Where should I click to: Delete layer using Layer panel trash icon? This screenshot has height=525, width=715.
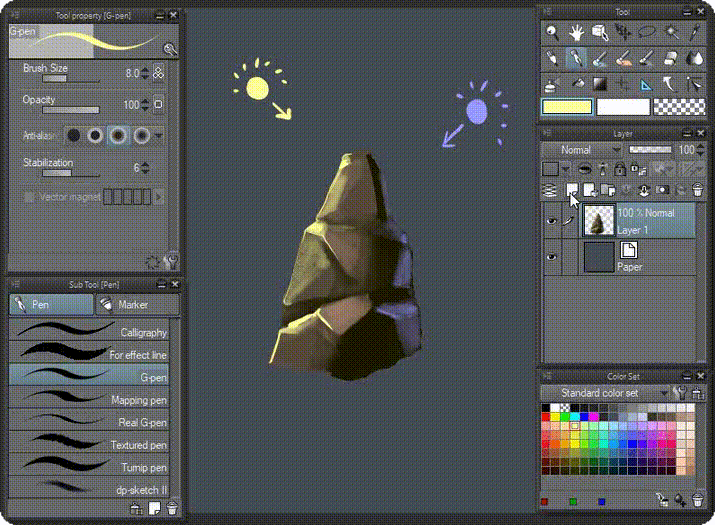coord(698,190)
